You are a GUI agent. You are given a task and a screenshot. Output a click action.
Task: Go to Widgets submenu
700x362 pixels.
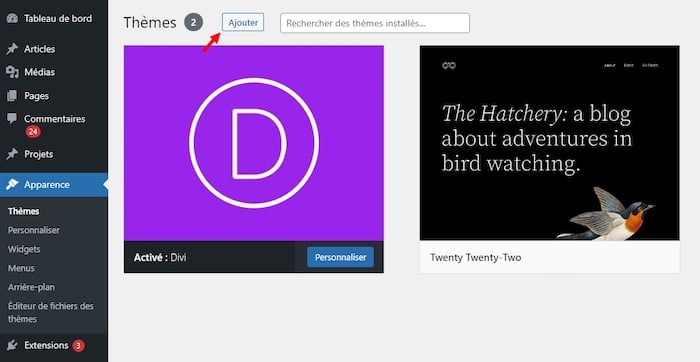point(24,249)
